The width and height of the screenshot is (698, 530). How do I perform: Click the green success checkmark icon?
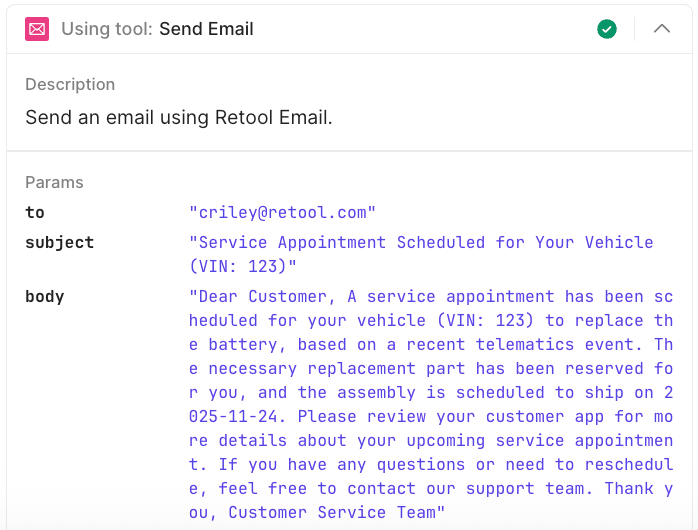click(x=607, y=29)
